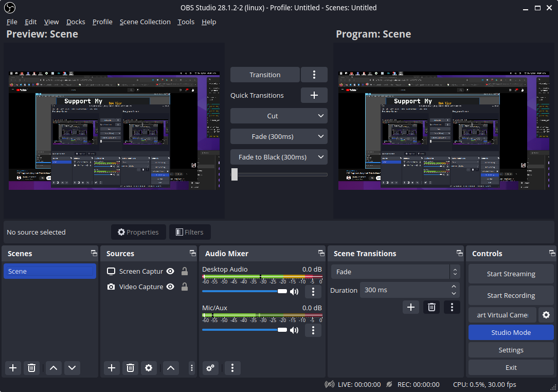Adjust the Mic/Aux volume slider
The image size is (558, 392).
(244, 330)
